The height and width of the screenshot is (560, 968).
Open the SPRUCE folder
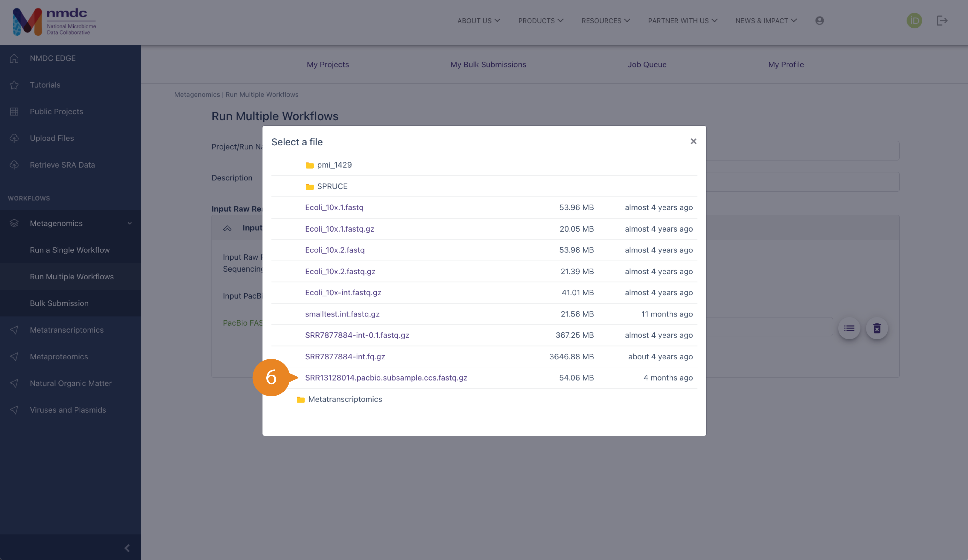(x=327, y=187)
